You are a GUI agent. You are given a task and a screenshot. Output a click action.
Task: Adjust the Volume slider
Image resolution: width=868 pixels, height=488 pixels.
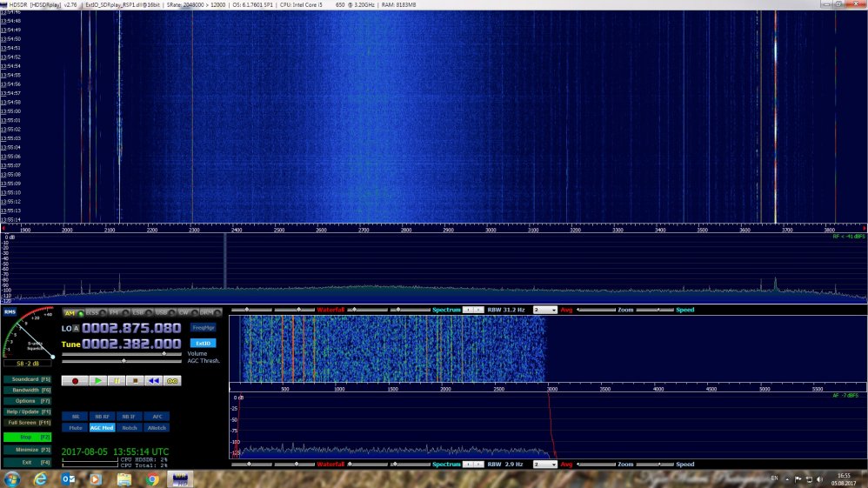(x=122, y=353)
